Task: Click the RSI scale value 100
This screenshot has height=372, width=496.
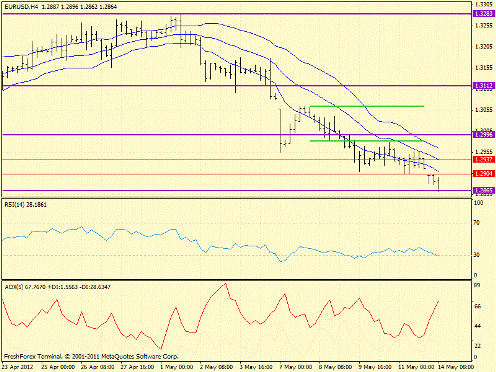Action: (x=478, y=203)
